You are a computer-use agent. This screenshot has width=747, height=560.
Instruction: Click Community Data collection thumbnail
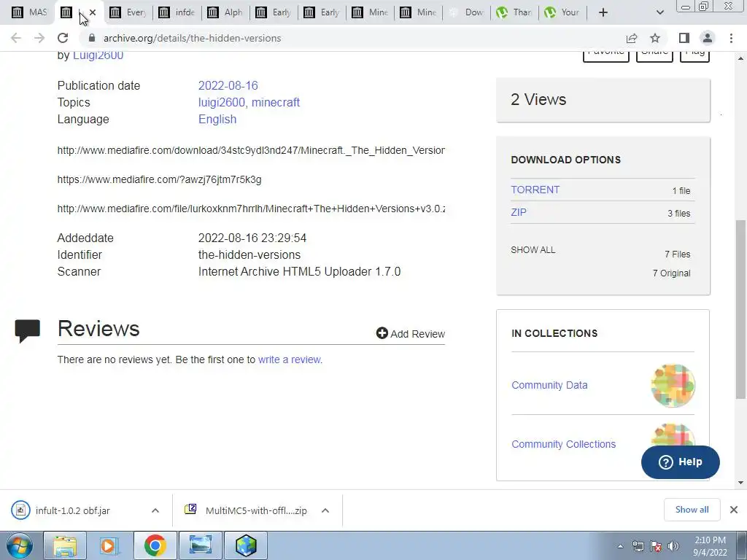(672, 385)
